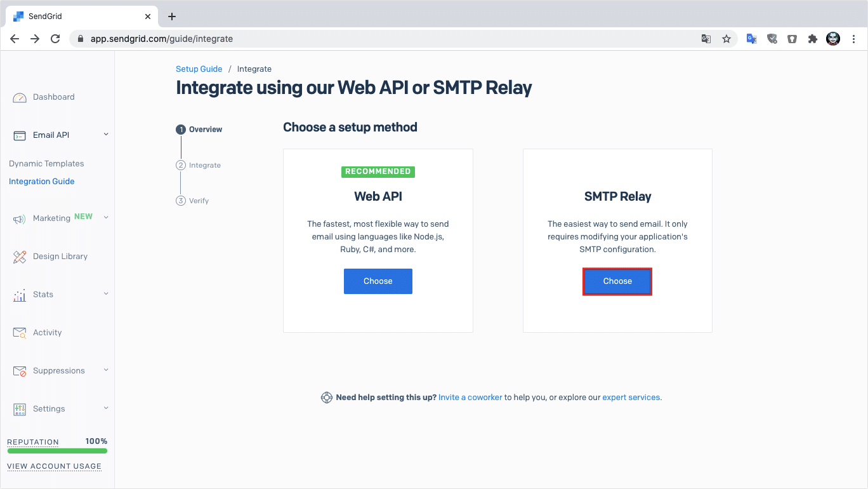Go back with the browser back arrow
The width and height of the screenshot is (868, 489).
15,39
